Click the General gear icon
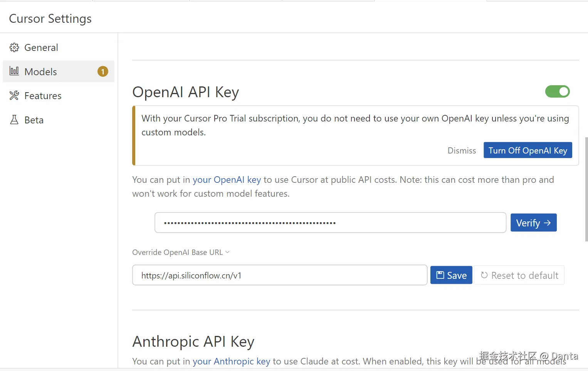 (14, 47)
